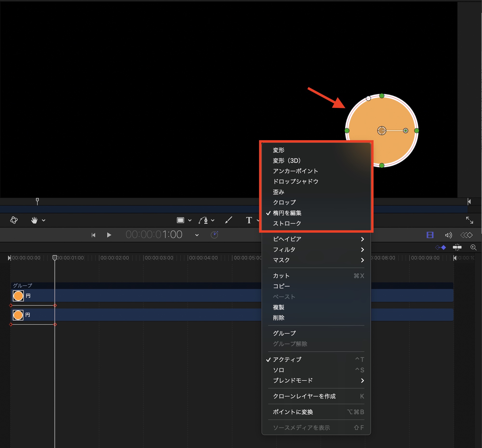Toggle the video timeline display button
Screen dimensions: 482x448
tap(430, 235)
